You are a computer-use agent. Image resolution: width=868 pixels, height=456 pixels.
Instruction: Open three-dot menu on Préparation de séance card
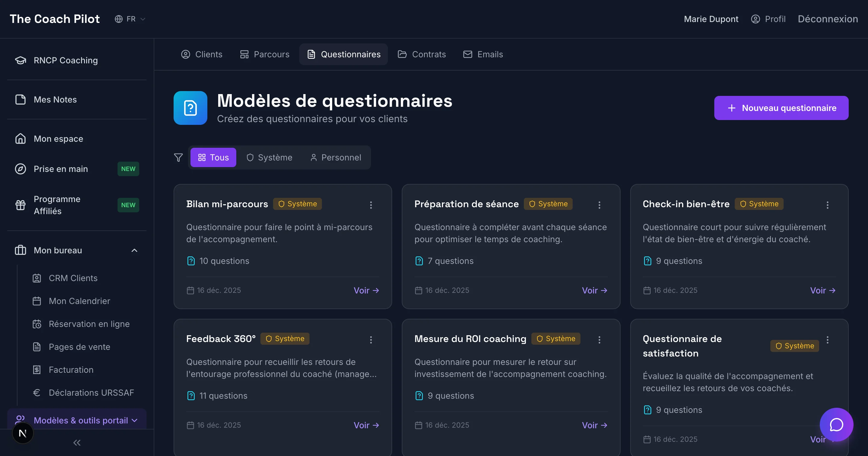point(599,205)
